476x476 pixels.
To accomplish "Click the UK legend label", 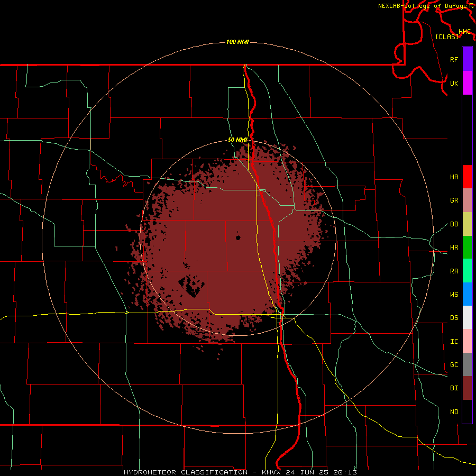I will 454,83.
